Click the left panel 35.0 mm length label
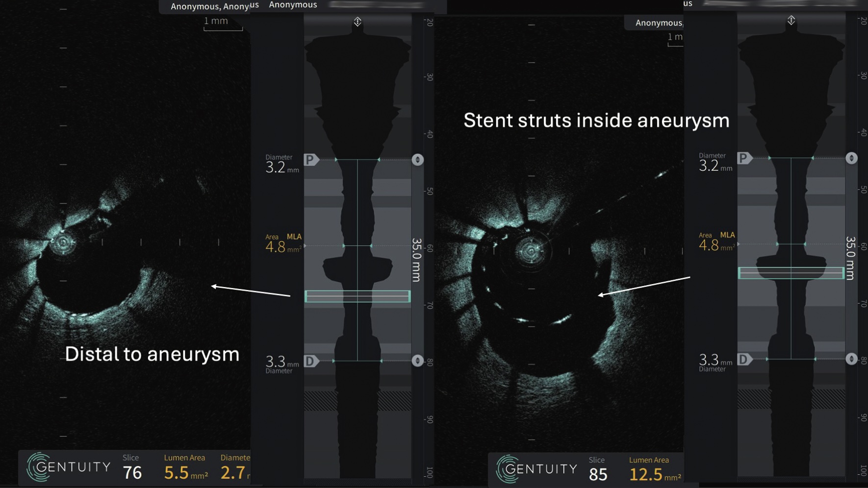The image size is (868, 488). (x=416, y=260)
